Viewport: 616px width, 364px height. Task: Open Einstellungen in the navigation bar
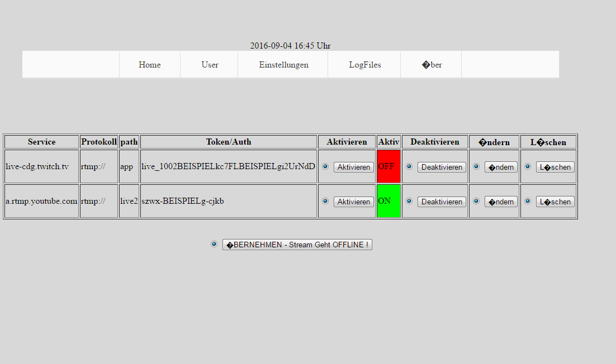pyautogui.click(x=283, y=65)
